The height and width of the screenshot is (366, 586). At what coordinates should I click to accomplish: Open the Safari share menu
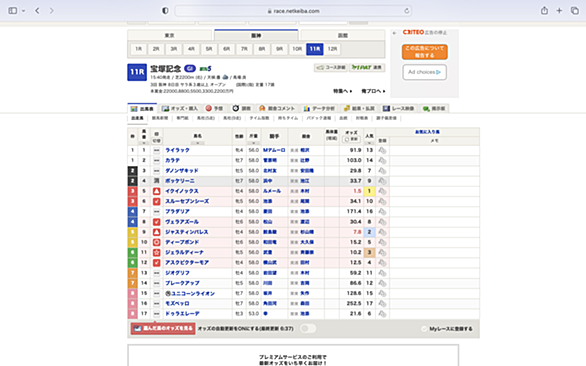(544, 11)
